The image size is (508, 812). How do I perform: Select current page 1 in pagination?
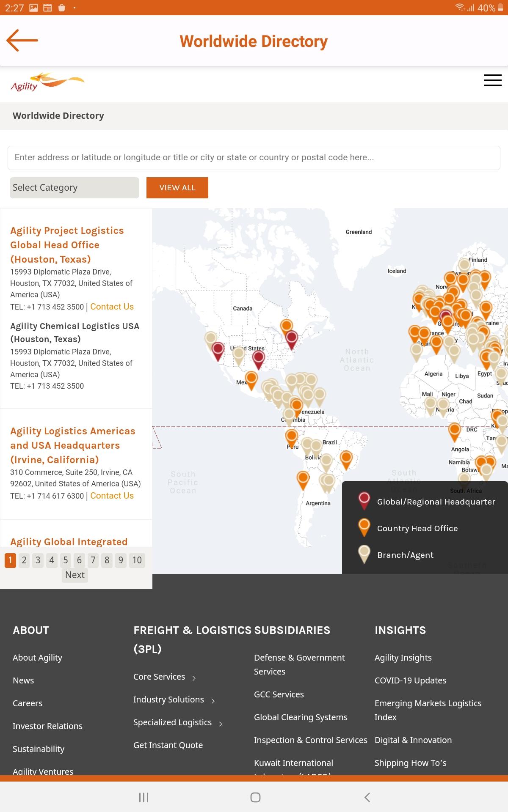[10, 560]
